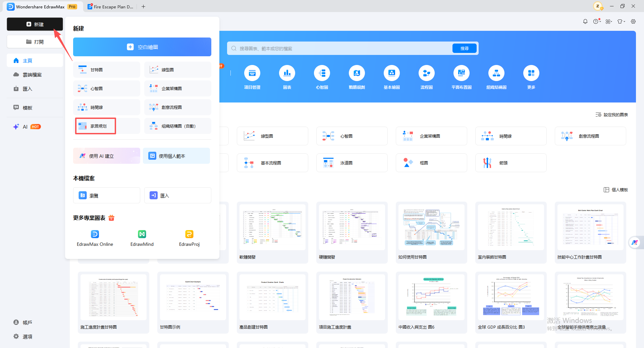The image size is (644, 348).
Task: Select the 圖表 category icon
Action: pyautogui.click(x=287, y=73)
